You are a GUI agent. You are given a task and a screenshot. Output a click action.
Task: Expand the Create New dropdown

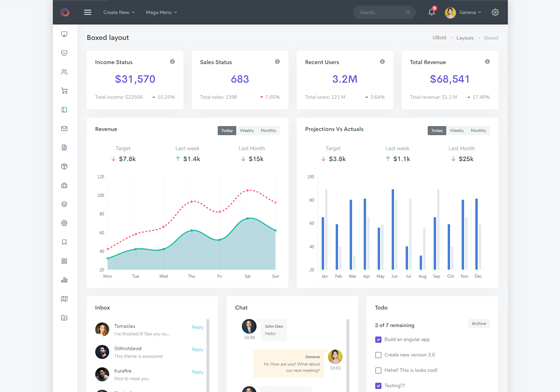pos(119,12)
